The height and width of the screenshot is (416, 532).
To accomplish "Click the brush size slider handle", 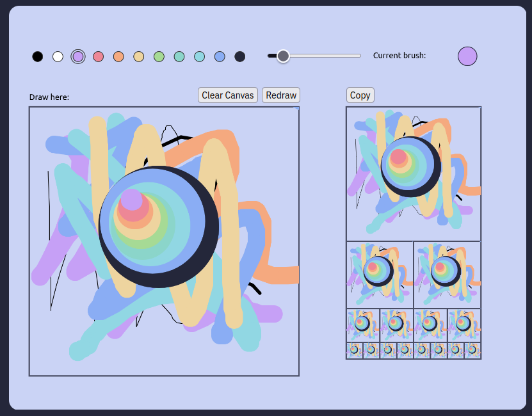I will (x=283, y=56).
